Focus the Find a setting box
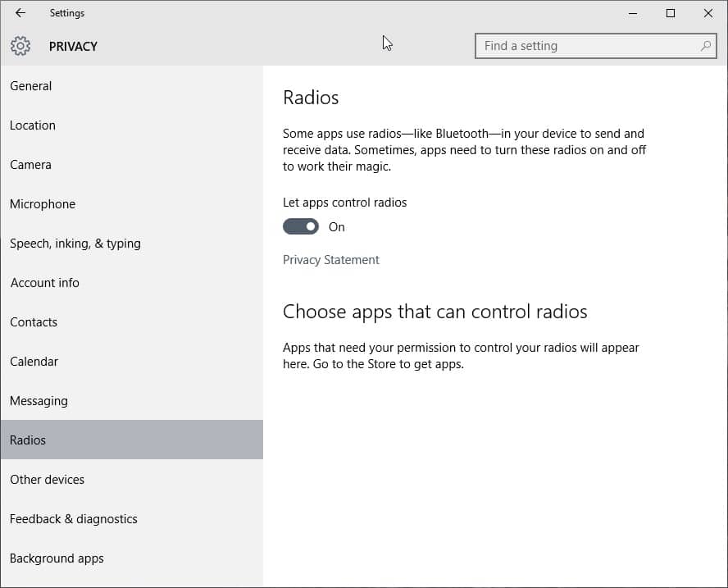The height and width of the screenshot is (588, 728). pos(586,46)
